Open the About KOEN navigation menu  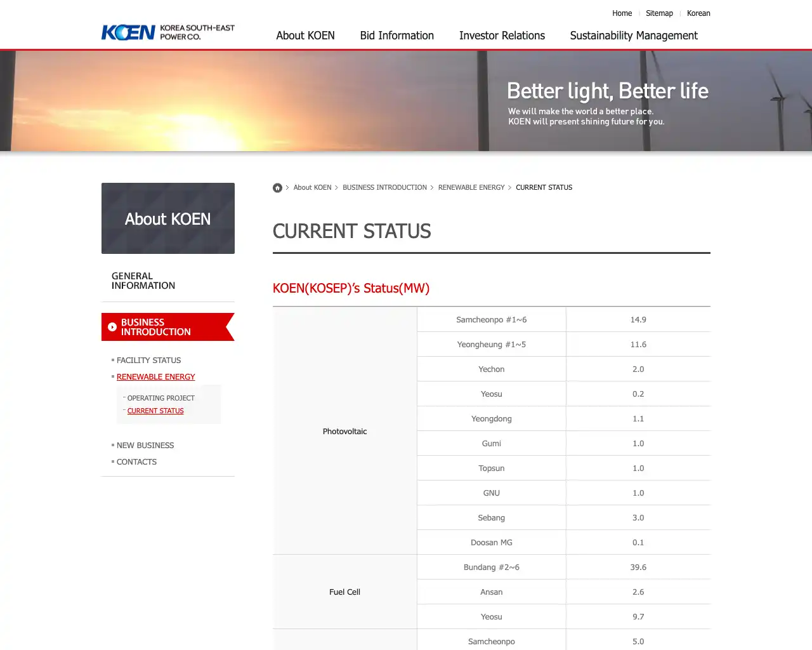pyautogui.click(x=305, y=36)
